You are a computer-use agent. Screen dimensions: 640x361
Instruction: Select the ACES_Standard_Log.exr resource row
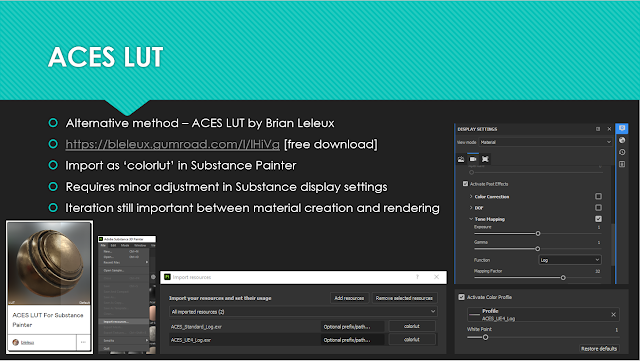[303, 326]
